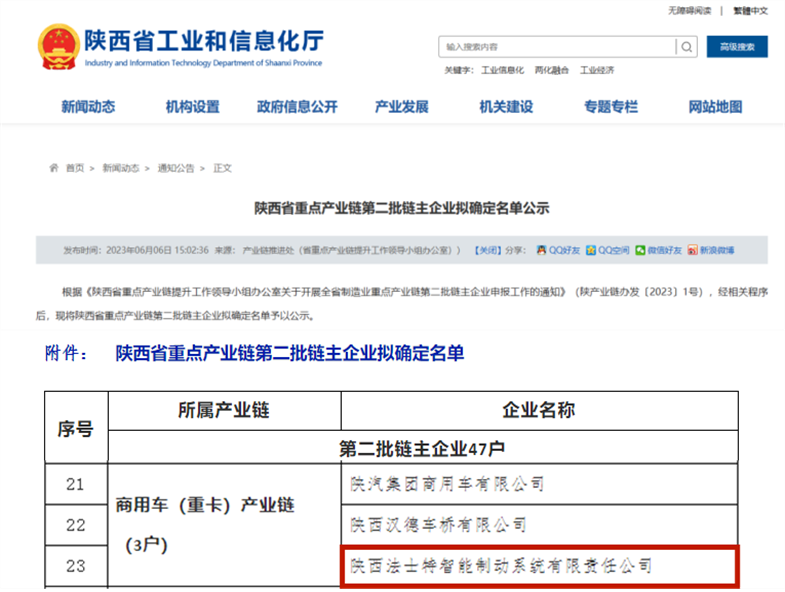Click keyword 工业信息化
785x592 pixels.
coord(503,70)
